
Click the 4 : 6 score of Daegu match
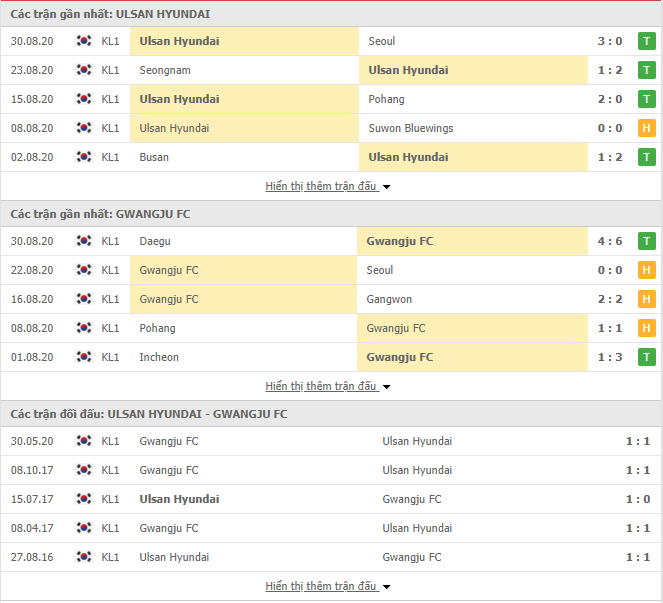(x=610, y=241)
